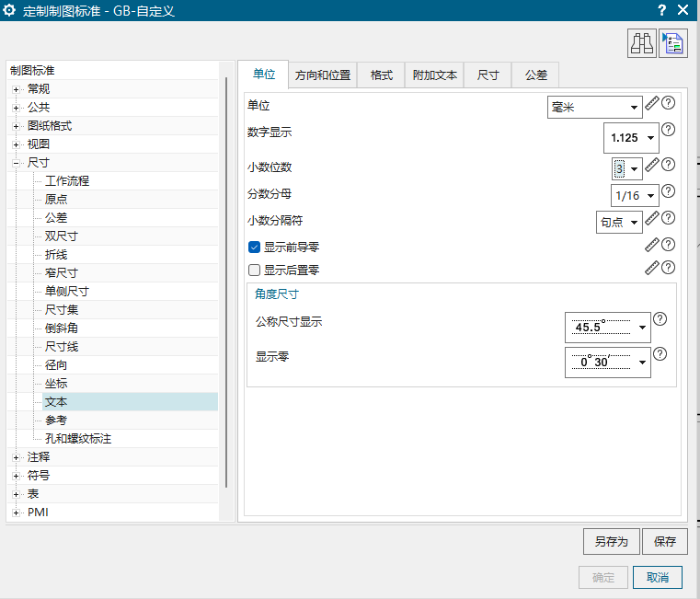Click the 取消 button
This screenshot has height=599, width=700.
(x=657, y=577)
